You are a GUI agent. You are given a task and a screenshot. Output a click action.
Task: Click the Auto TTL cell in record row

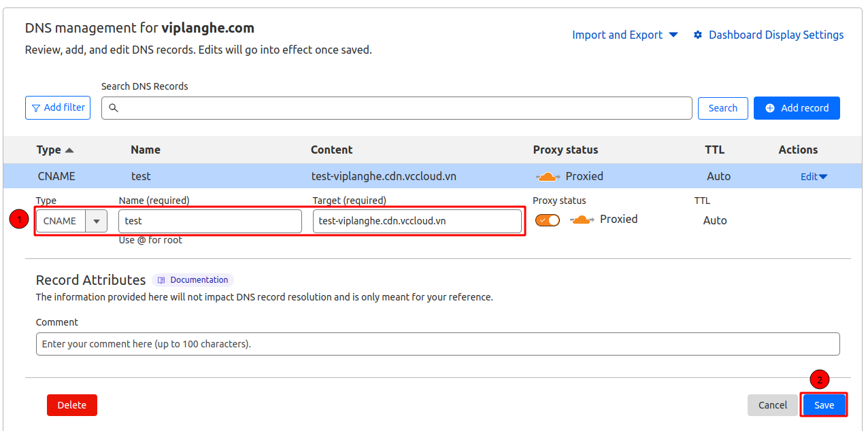point(718,176)
